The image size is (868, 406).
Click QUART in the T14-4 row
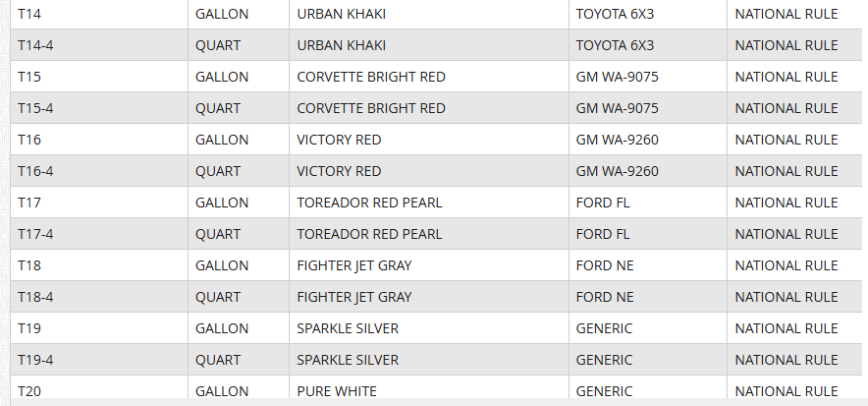[218, 45]
